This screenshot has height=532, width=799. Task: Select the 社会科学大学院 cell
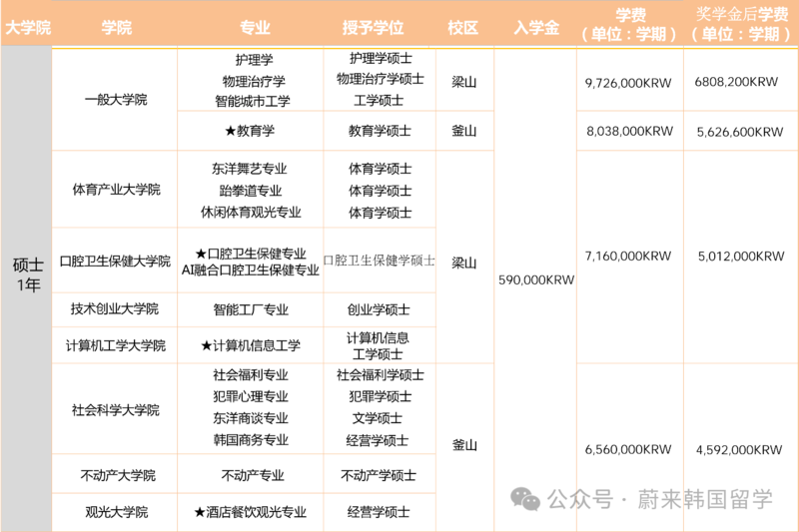(x=115, y=409)
